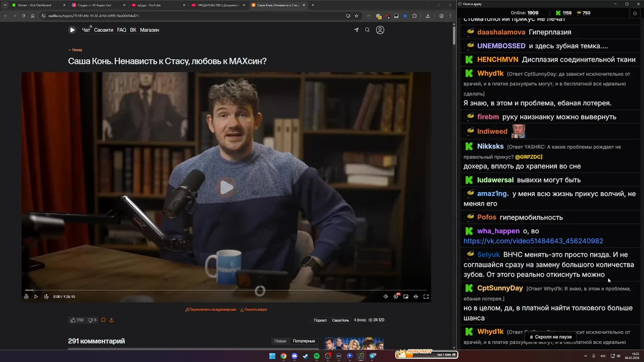Toggle picture-in-picture mode
Screen dimensions: 644x362
406,297
